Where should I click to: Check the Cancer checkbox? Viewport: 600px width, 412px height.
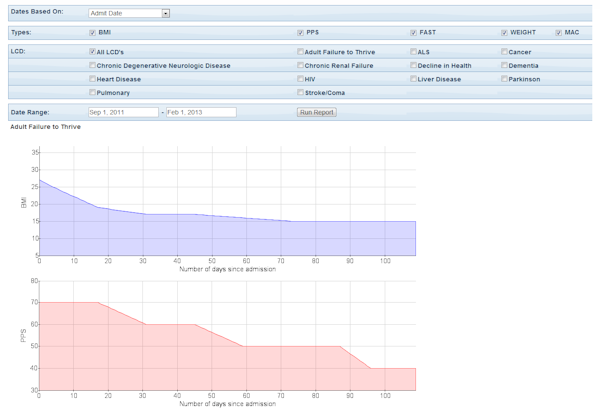point(504,51)
